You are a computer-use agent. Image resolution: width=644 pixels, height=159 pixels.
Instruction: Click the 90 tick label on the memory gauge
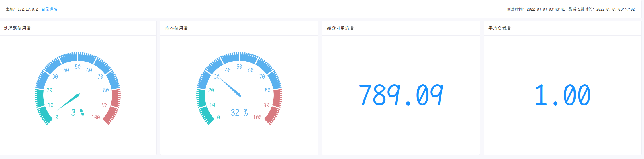click(x=266, y=105)
